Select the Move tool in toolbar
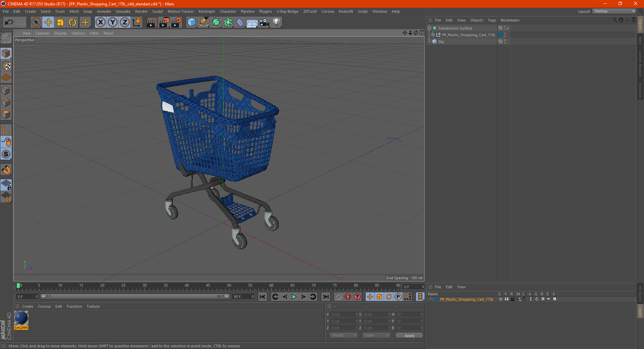The width and height of the screenshot is (644, 349). 48,22
